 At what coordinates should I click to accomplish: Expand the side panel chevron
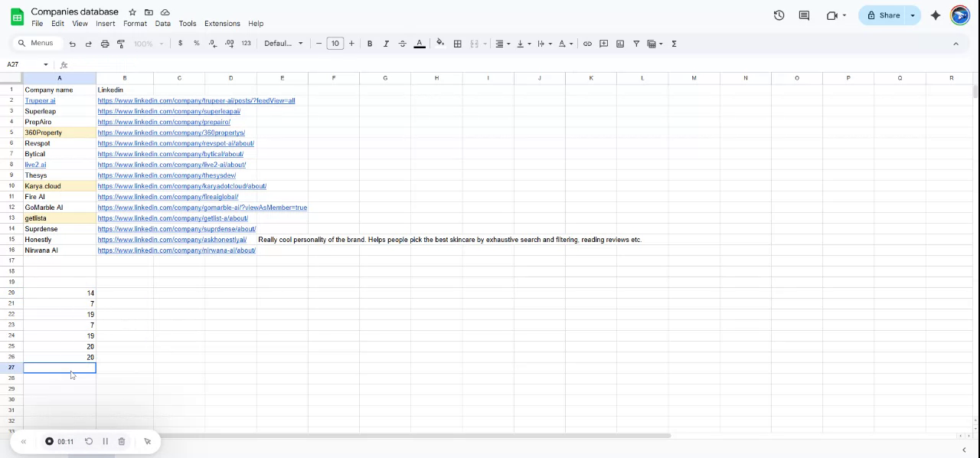(964, 450)
